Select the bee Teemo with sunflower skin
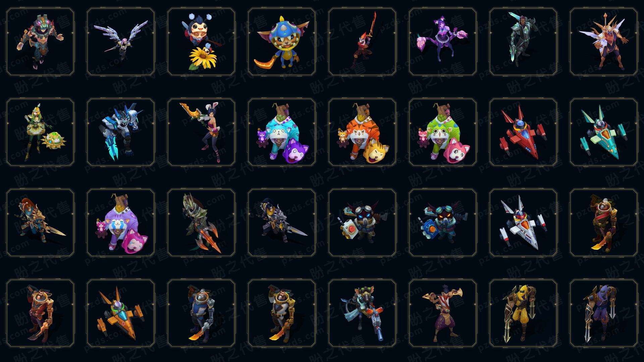 click(x=201, y=42)
